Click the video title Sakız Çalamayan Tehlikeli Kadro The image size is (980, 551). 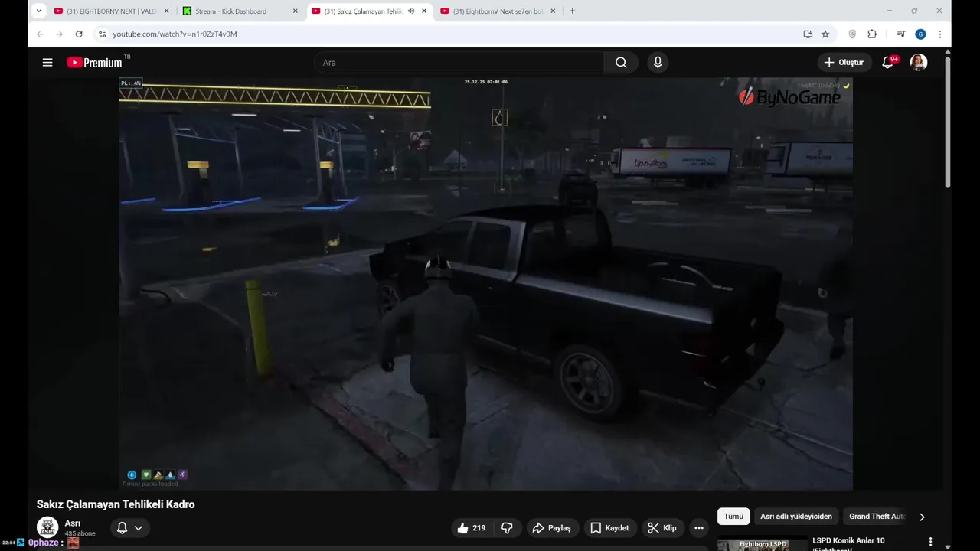(x=116, y=504)
